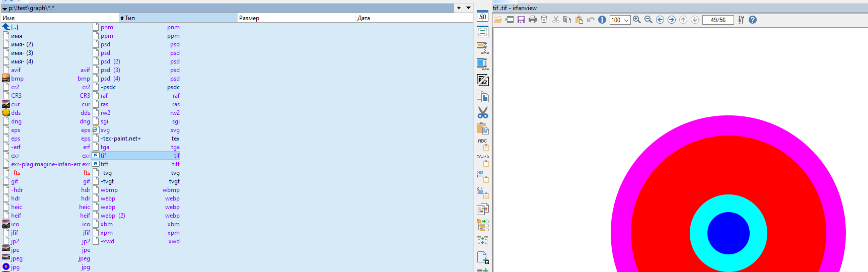Image resolution: width=868 pixels, height=272 pixels.
Task: Show image information in IrfanView
Action: 602,20
